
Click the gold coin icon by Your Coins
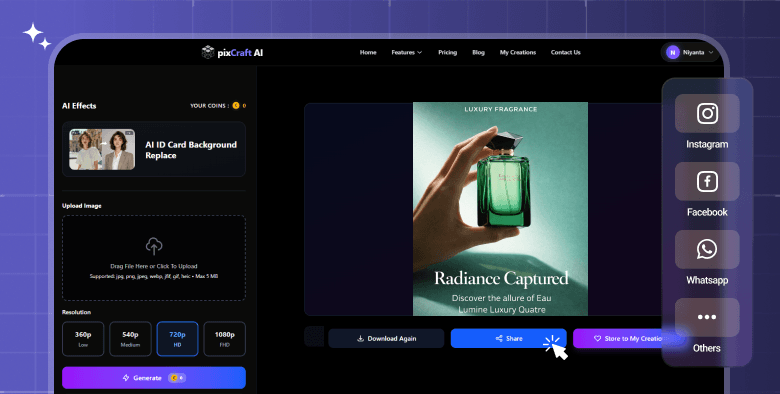point(236,105)
